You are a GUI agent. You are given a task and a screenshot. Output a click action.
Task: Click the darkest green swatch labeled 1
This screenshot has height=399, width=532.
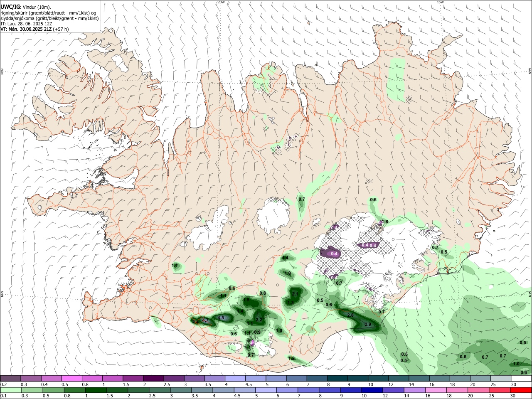95,390
